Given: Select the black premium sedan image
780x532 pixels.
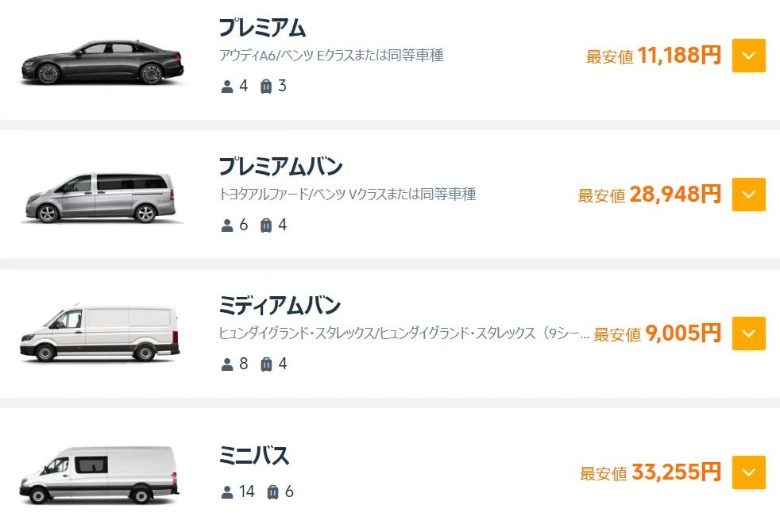Looking at the screenshot, I should pos(102,61).
